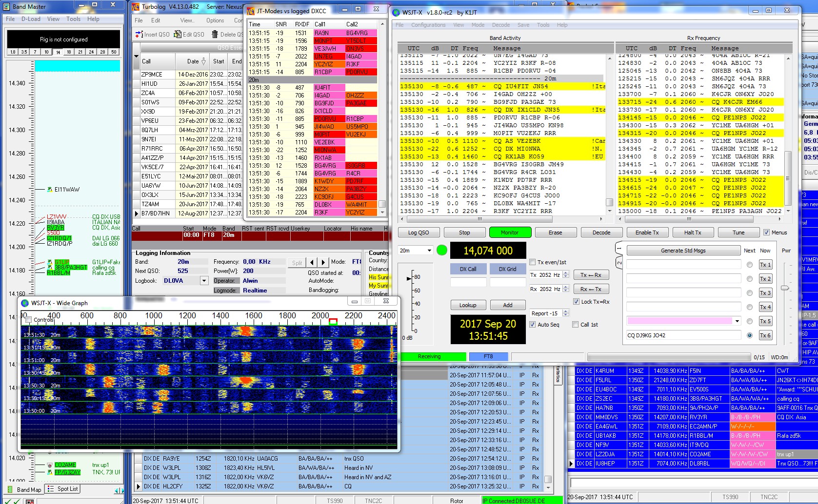Enable the Tx even/1st checkbox
The image size is (818, 504).
point(533,262)
